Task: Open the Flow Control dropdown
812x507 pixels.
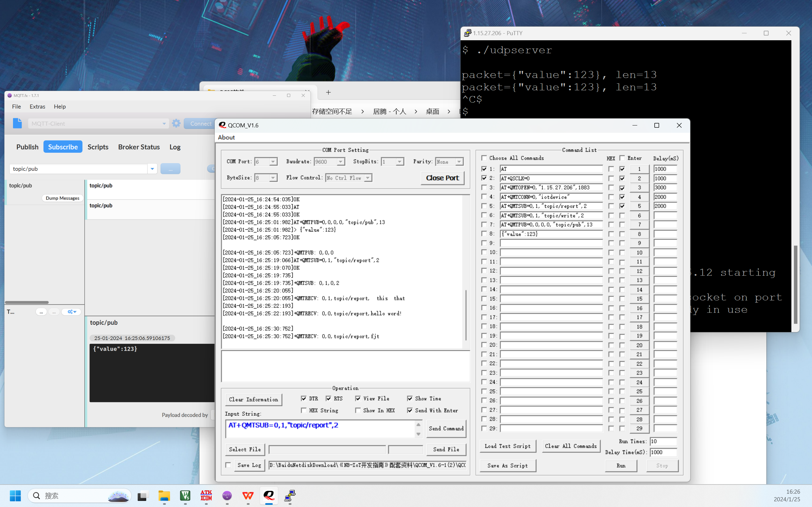Action: [368, 178]
